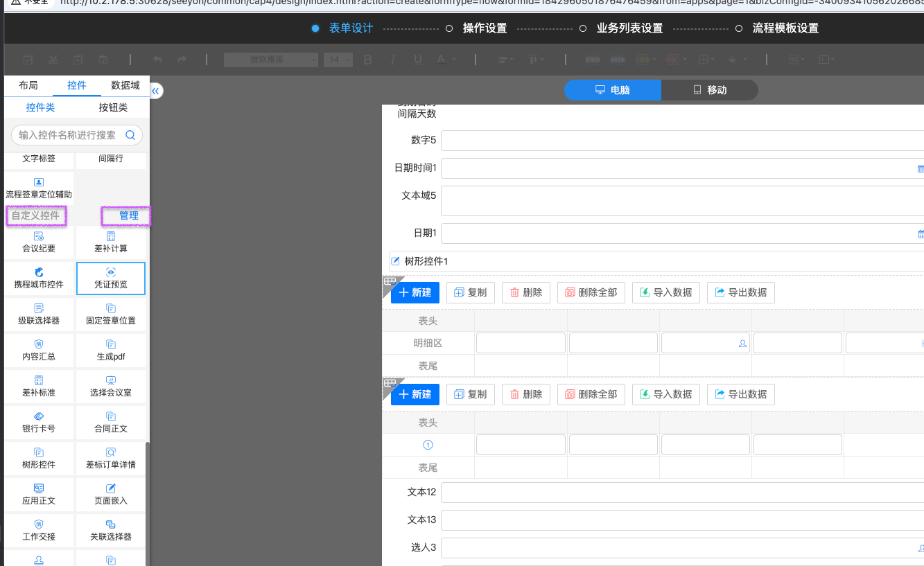Choose the 凭证预览 control
The width and height of the screenshot is (924, 566).
coord(111,278)
